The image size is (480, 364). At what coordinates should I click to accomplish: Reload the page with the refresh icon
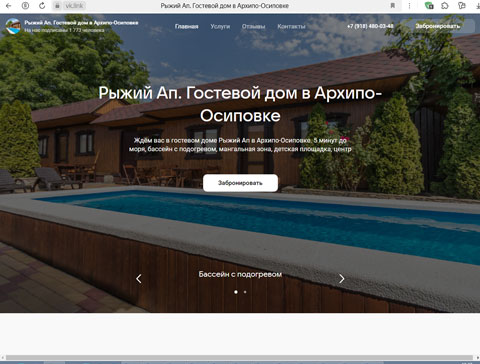point(42,6)
